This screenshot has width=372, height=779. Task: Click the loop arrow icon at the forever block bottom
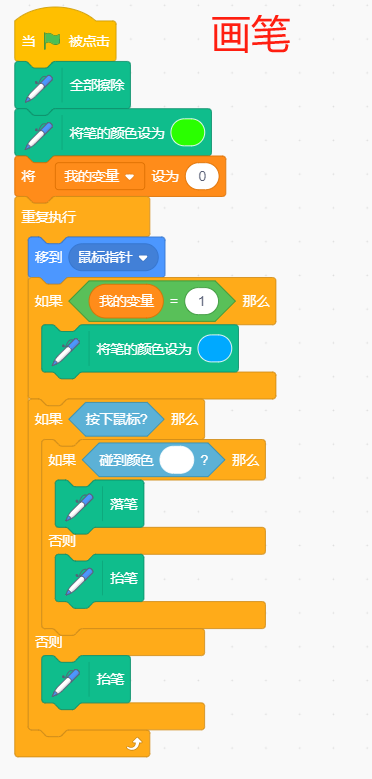coord(135,744)
